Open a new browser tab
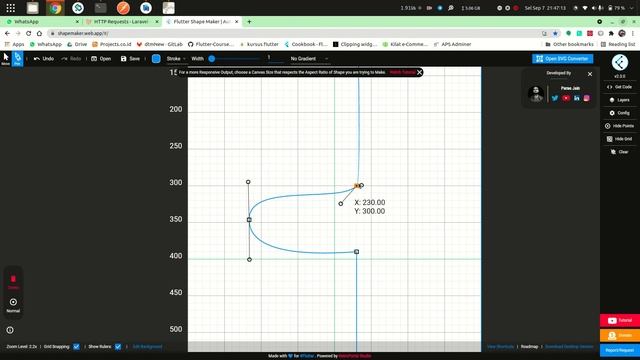Screen dimensions: 640x360 pyautogui.click(x=249, y=22)
